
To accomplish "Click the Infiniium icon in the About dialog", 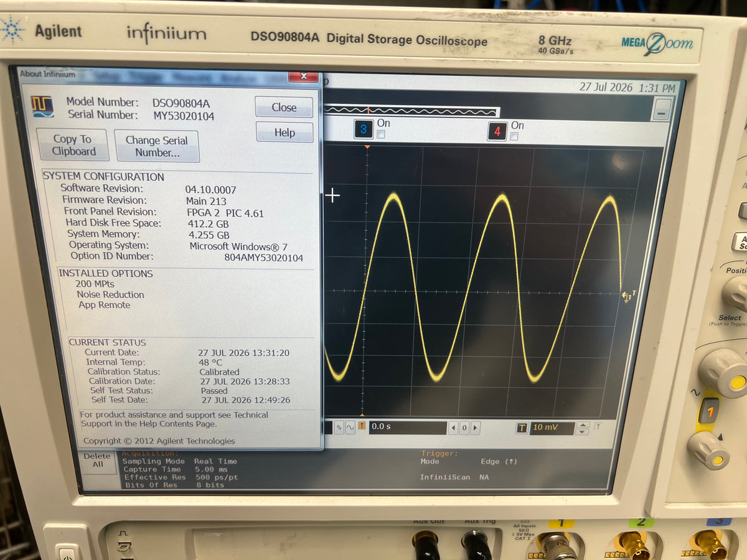I will [42, 106].
